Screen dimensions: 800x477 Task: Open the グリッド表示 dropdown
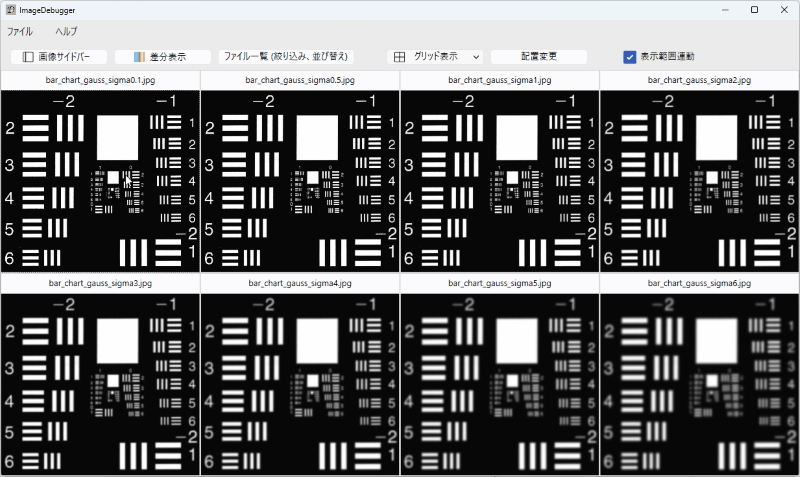tap(474, 57)
